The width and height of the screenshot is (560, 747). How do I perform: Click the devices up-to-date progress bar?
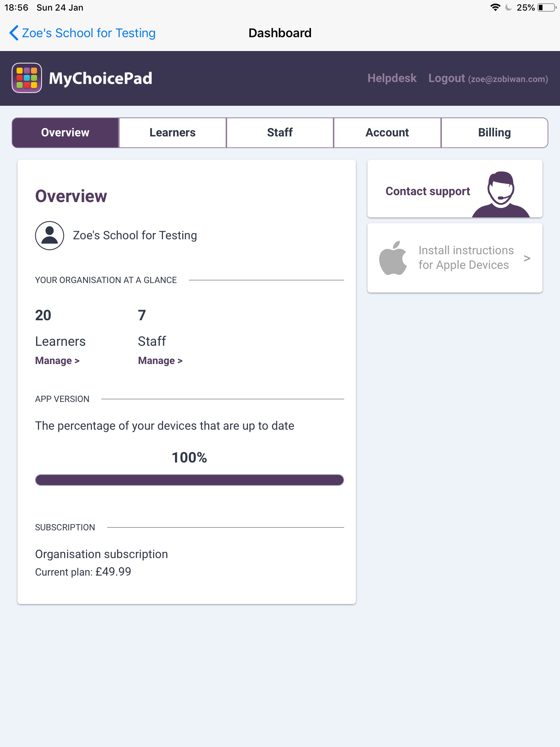coord(190,480)
